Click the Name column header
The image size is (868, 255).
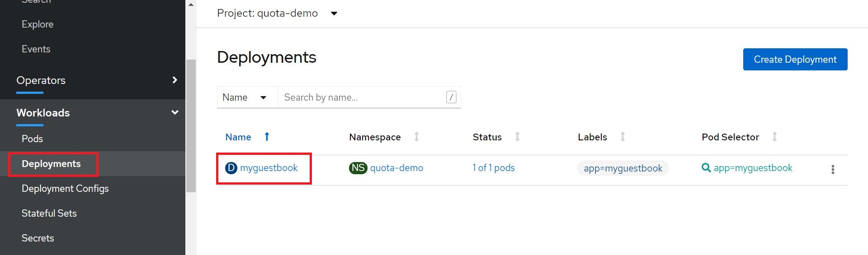coord(238,137)
